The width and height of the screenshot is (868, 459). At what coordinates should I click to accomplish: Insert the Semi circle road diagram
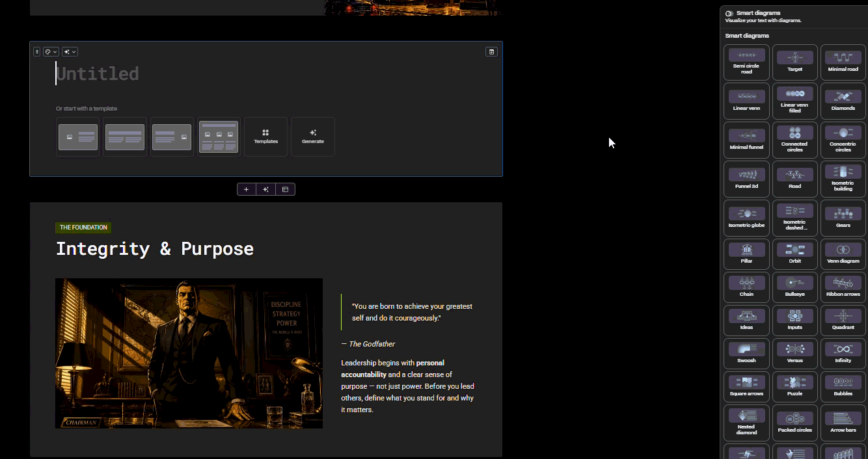(746, 62)
